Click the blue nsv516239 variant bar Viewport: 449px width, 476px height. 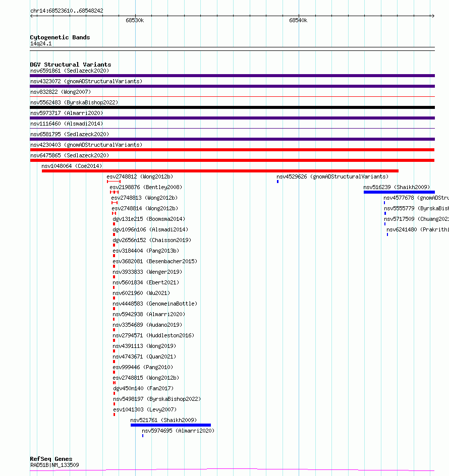399,192
